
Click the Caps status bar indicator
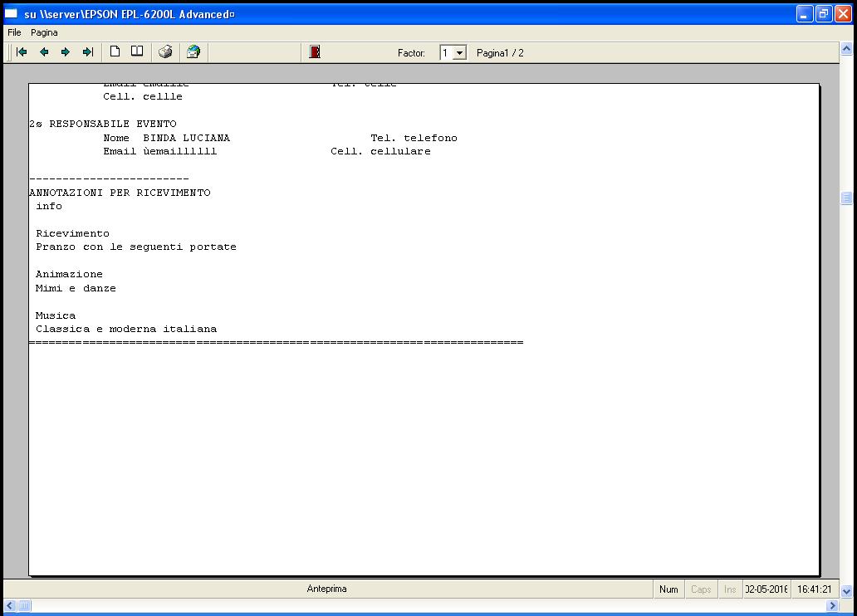(x=701, y=589)
